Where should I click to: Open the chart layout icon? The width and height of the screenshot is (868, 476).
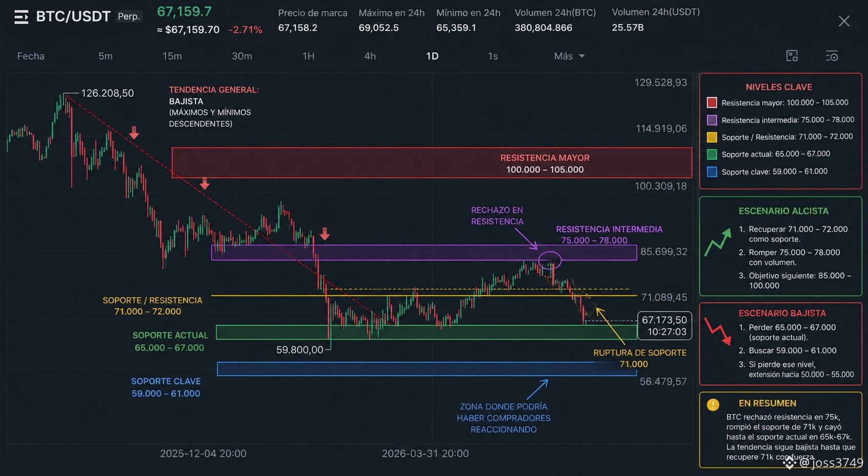coord(792,56)
